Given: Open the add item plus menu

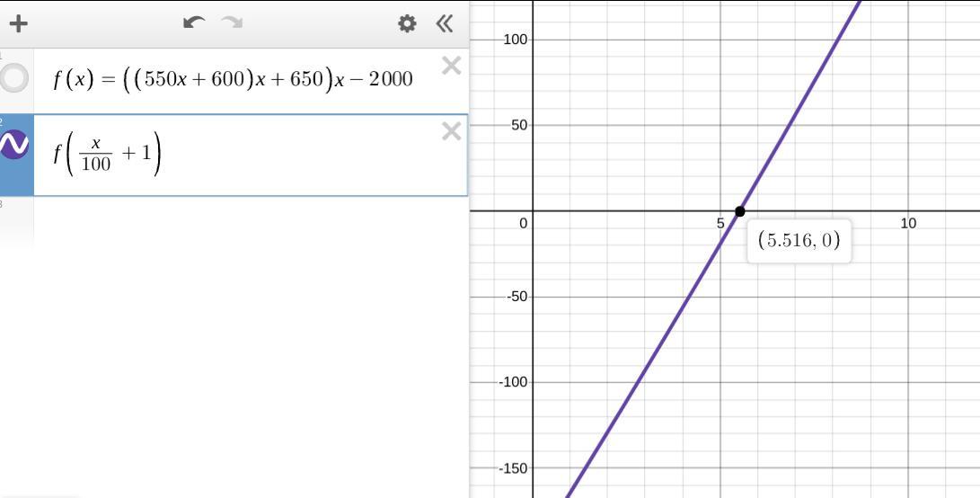Looking at the screenshot, I should 18,23.
